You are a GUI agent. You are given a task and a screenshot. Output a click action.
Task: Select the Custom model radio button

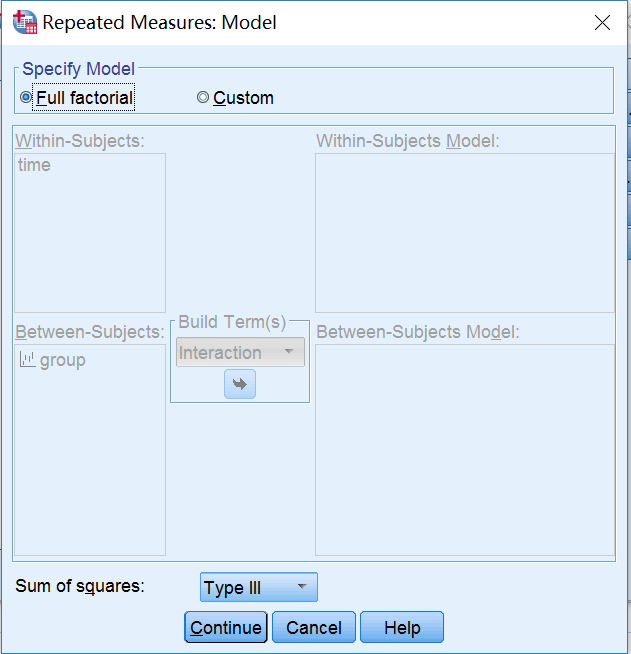click(x=203, y=98)
